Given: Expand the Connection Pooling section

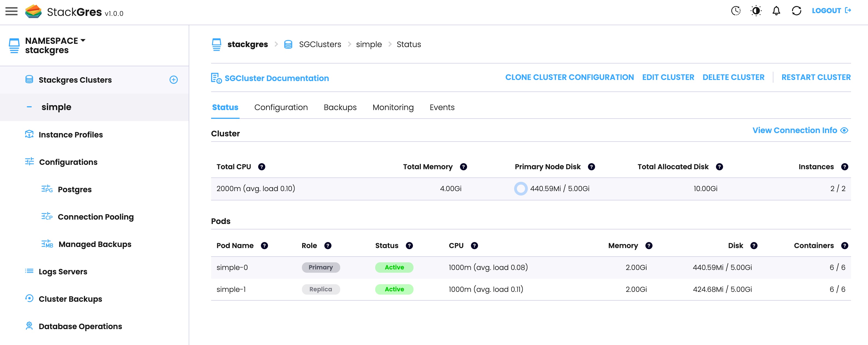Looking at the screenshot, I should click(x=96, y=216).
